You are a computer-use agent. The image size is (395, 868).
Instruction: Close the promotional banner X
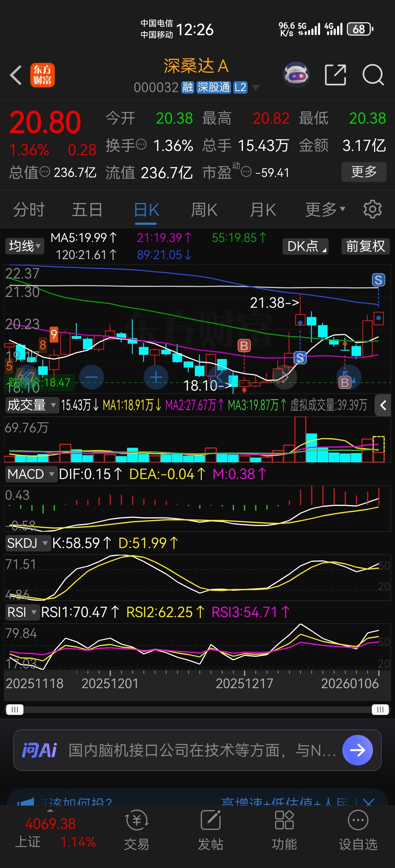[369, 802]
